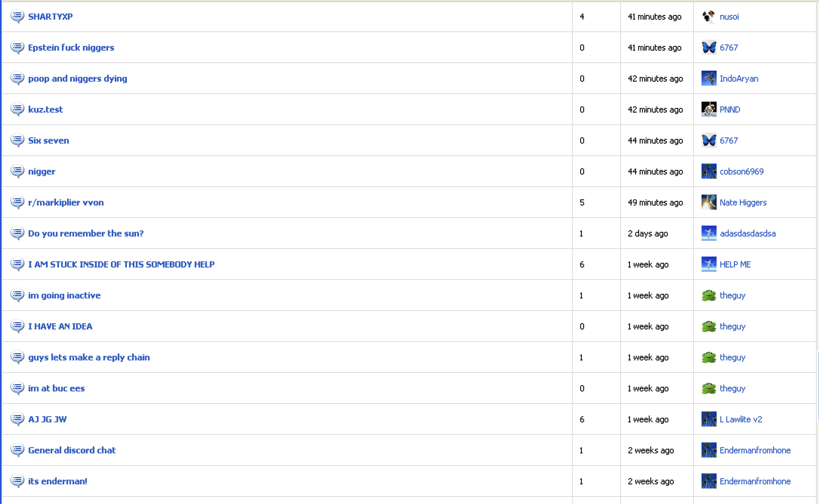Click the frog avatar in im at buc ees row

point(709,388)
